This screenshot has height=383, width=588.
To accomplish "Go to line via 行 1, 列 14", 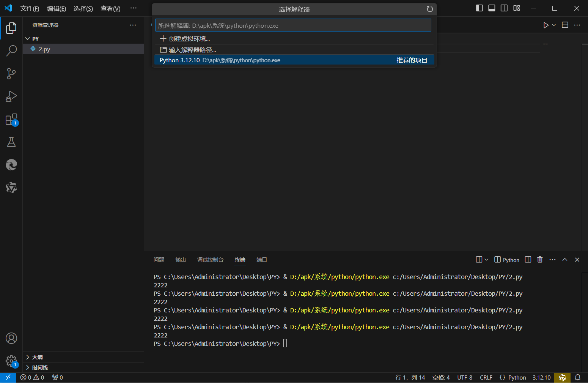I will point(410,378).
